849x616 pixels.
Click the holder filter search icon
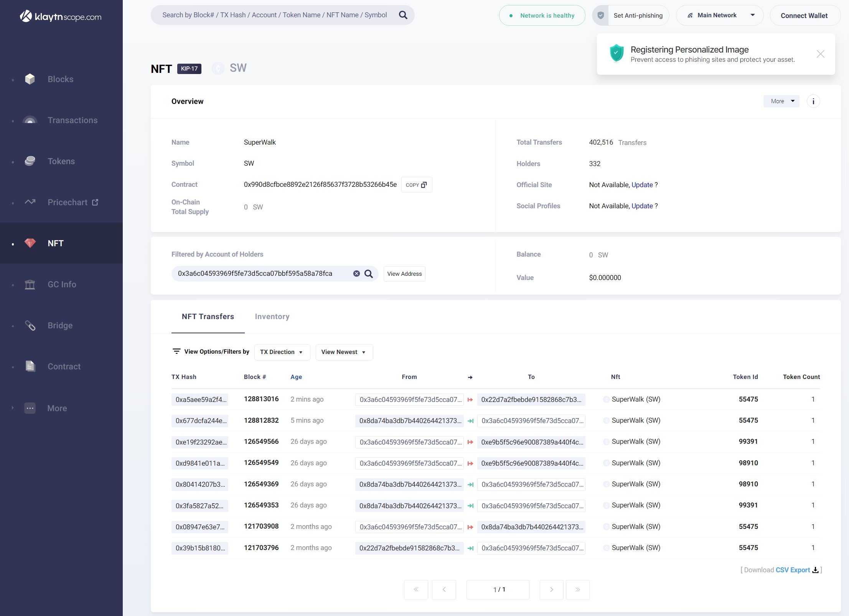368,273
